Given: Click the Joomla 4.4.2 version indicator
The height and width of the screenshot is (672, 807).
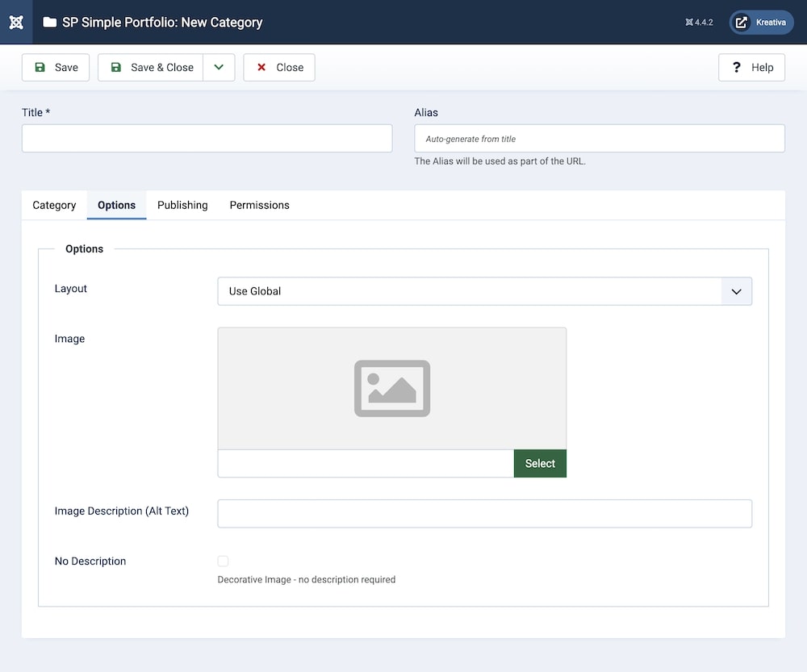Looking at the screenshot, I should (699, 23).
